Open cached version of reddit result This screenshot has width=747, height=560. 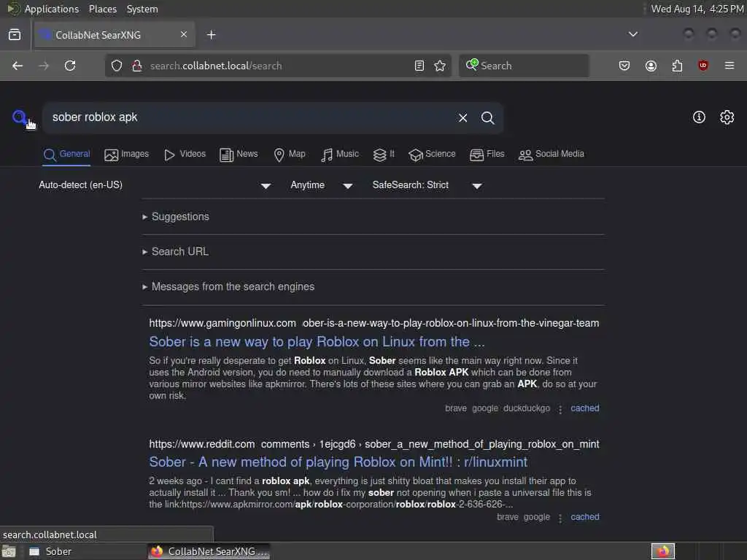(x=585, y=517)
